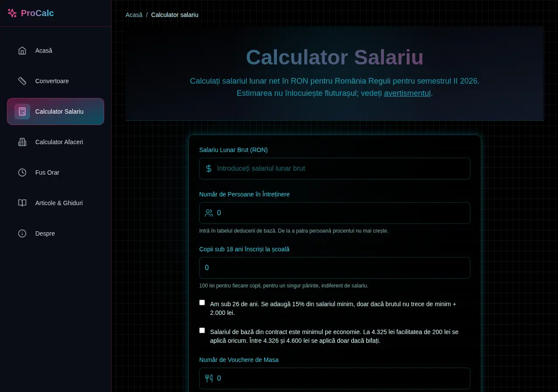Click the dollar sign icon in salary field

pos(209,169)
